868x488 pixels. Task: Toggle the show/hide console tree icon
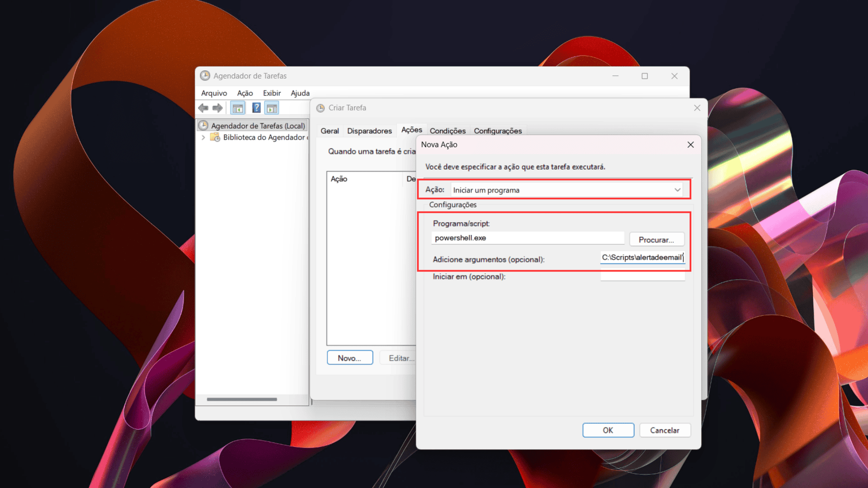click(237, 108)
